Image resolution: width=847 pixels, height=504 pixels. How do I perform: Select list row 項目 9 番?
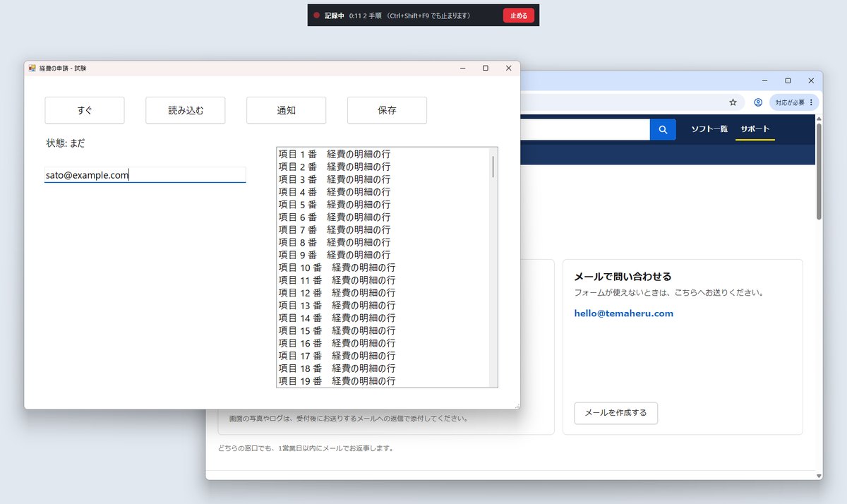coord(382,255)
